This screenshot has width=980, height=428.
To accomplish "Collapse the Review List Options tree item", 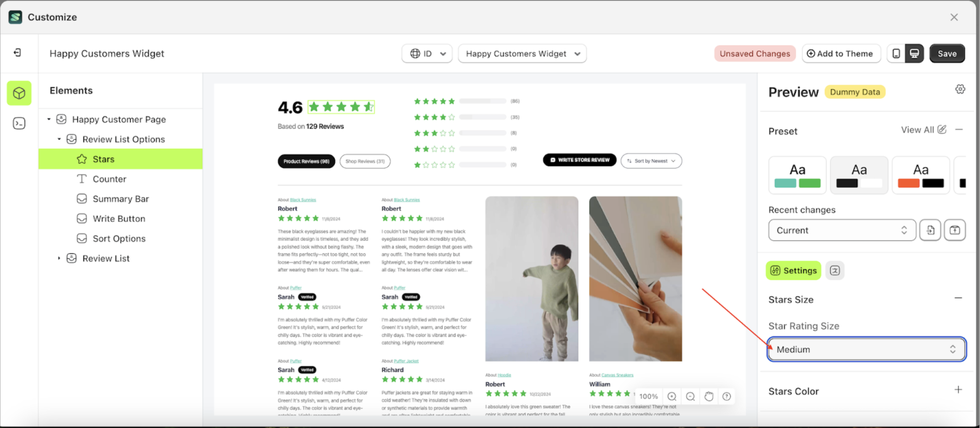I will tap(59, 139).
